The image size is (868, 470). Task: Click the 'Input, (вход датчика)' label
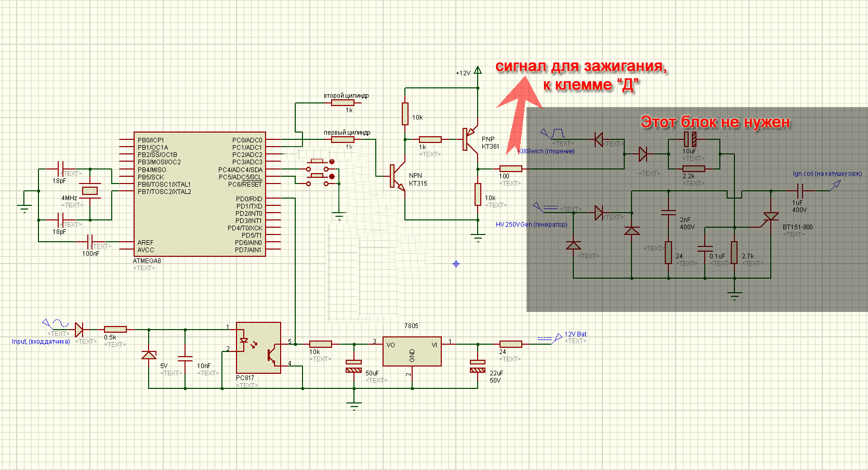click(x=41, y=342)
